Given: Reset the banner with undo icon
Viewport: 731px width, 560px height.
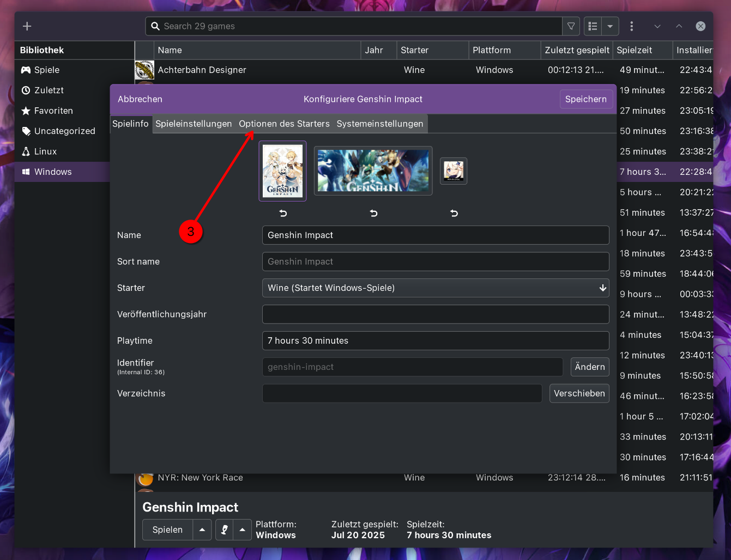Looking at the screenshot, I should 373,213.
